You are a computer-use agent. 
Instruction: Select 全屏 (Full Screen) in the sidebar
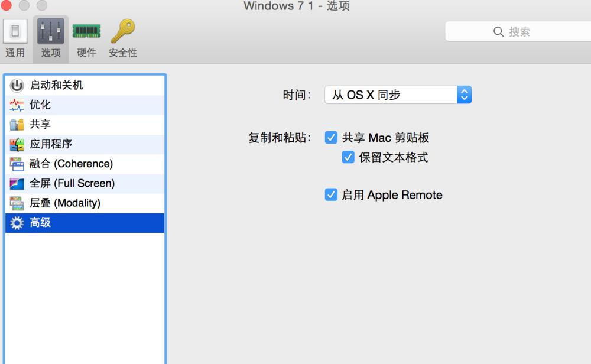pos(85,184)
